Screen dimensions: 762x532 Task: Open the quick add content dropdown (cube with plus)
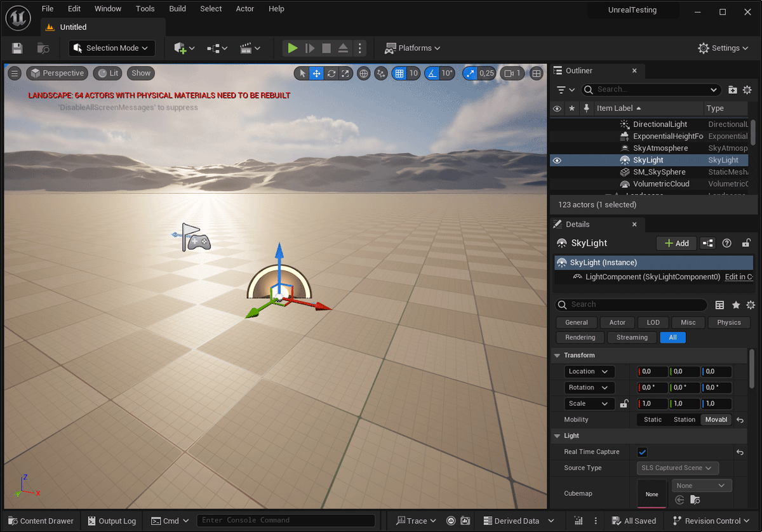click(x=184, y=48)
